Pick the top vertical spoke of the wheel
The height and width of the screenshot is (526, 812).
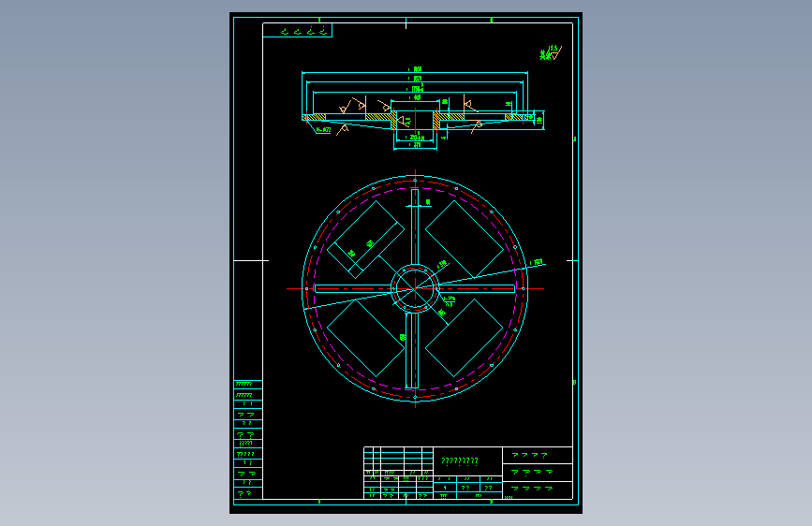tap(415, 226)
